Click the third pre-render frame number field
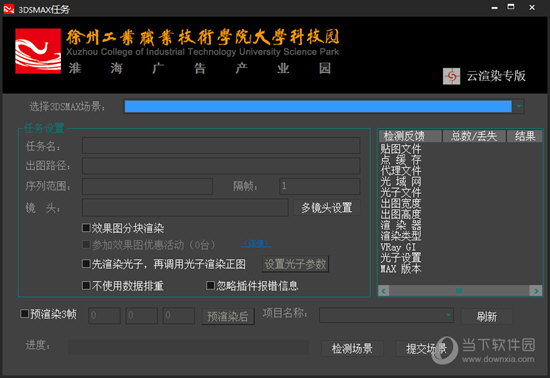This screenshot has height=378, width=550. (179, 316)
